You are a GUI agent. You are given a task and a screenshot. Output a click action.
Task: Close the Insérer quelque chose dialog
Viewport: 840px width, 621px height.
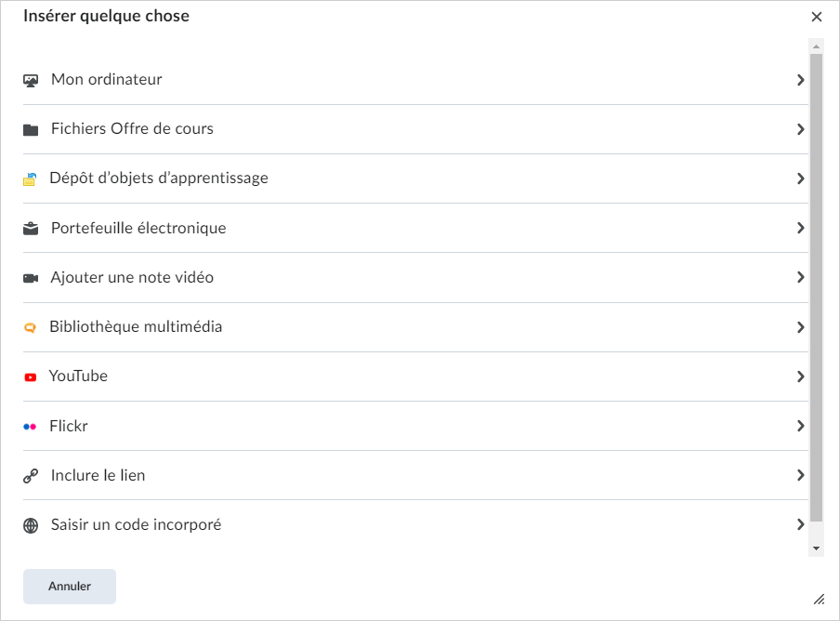817,17
